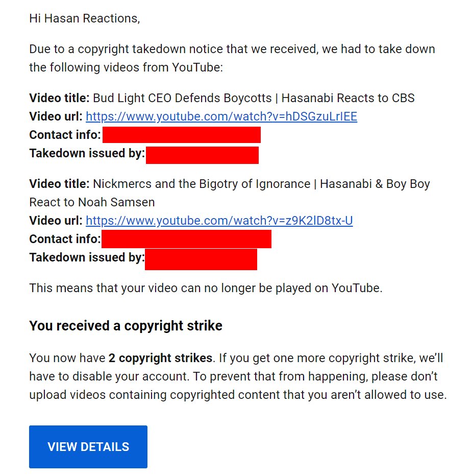Click the first 'Takedown issued by:' label under Bud Light
Screen dimensions: 473x476
click(x=87, y=153)
